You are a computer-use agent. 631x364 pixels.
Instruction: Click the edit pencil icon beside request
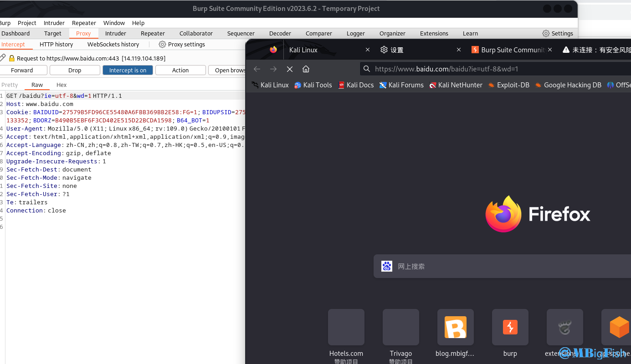pyautogui.click(x=3, y=58)
